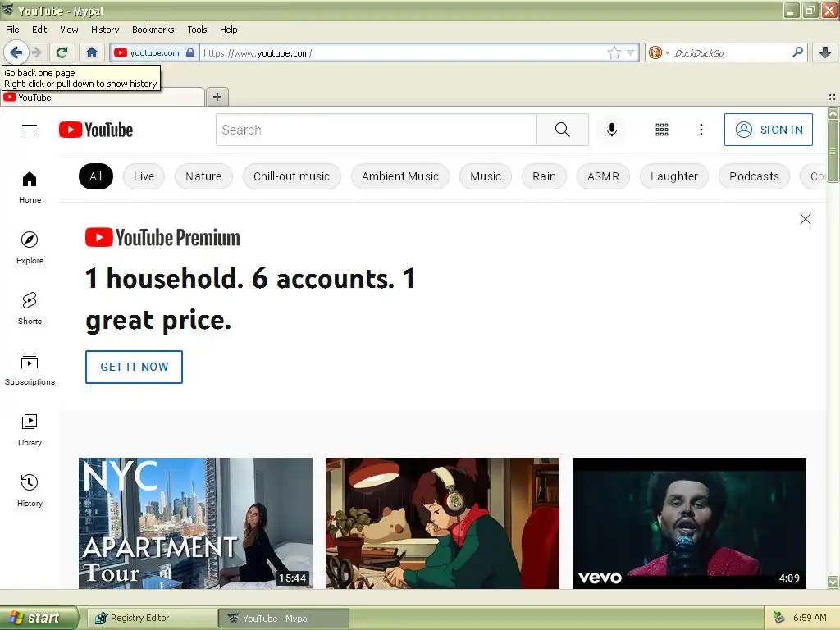The height and width of the screenshot is (630, 840).
Task: Open the YouTube hamburger guide menu
Action: click(30, 130)
